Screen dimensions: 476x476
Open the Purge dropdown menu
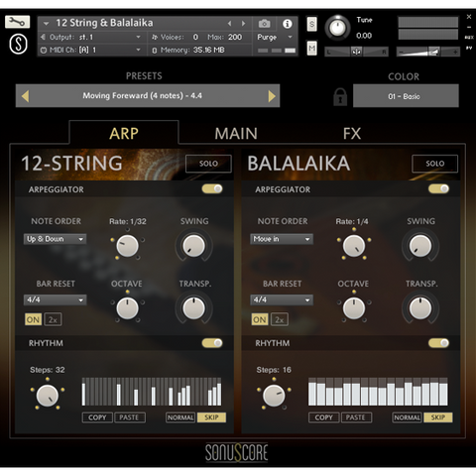coord(275,37)
